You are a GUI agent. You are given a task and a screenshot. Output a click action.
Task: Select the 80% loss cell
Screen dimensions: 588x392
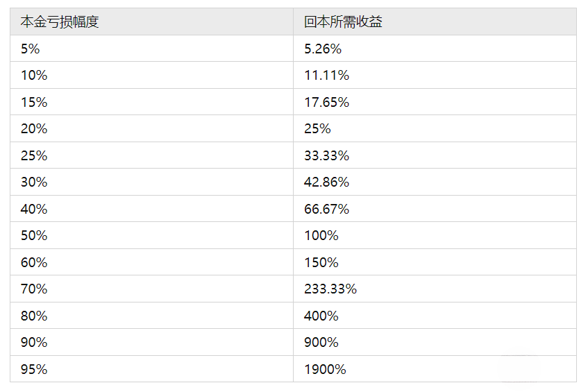click(34, 316)
